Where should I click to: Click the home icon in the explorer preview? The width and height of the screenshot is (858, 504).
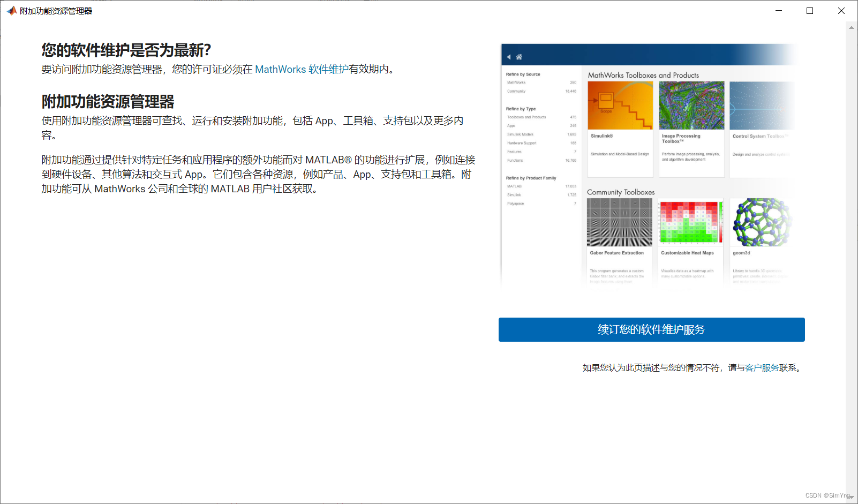pos(518,56)
